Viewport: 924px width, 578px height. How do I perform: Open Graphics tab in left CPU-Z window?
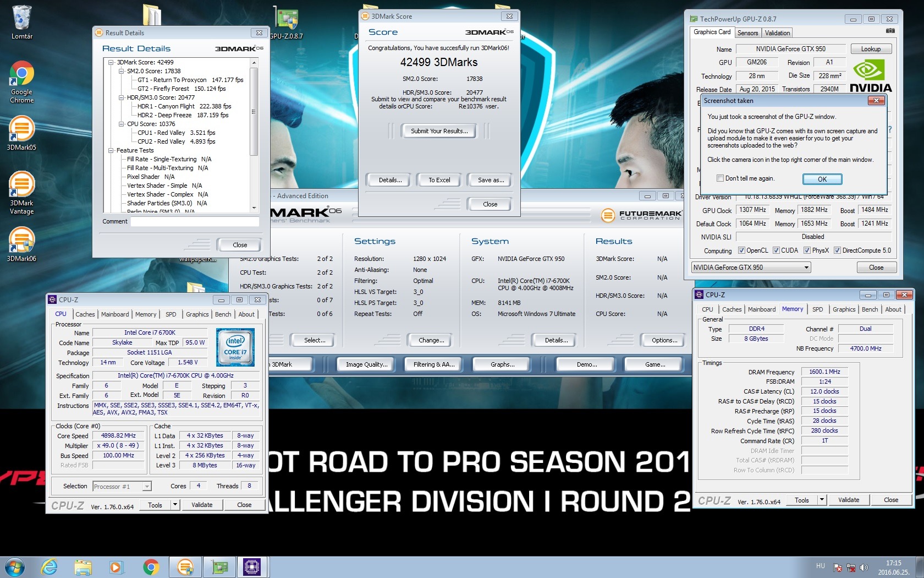[x=197, y=314]
